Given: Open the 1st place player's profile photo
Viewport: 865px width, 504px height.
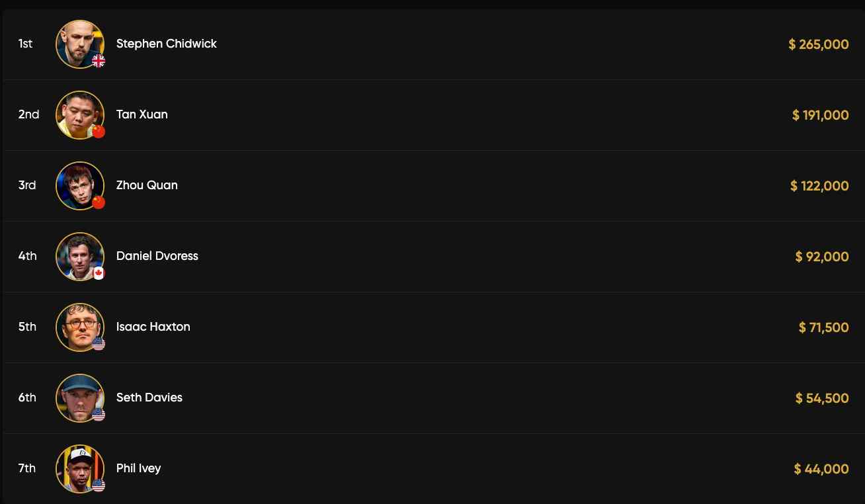Looking at the screenshot, I should coord(79,44).
